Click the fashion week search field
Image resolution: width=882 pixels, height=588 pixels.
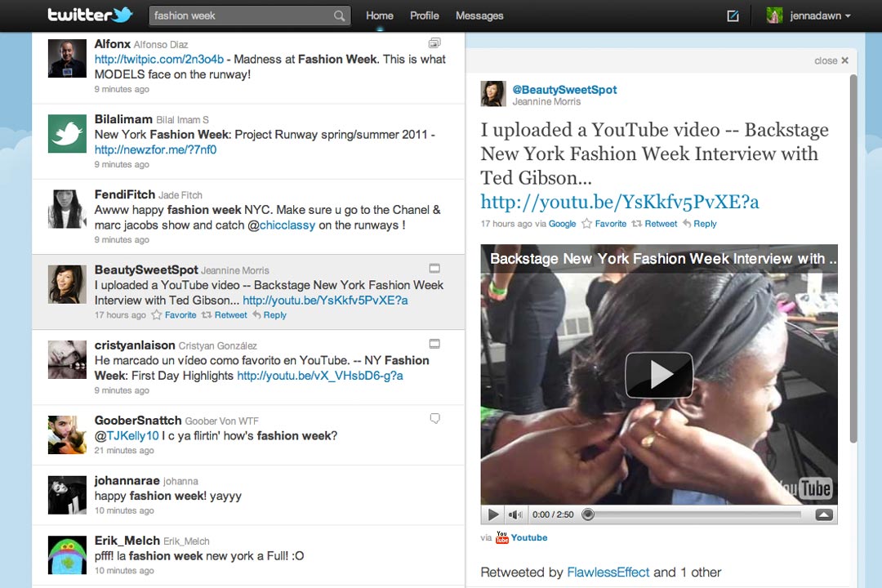(x=250, y=16)
